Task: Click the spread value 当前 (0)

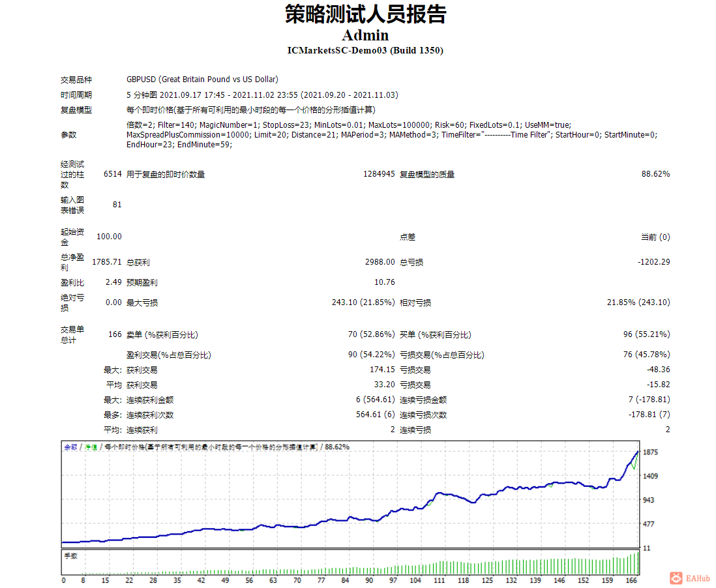Action: (656, 237)
